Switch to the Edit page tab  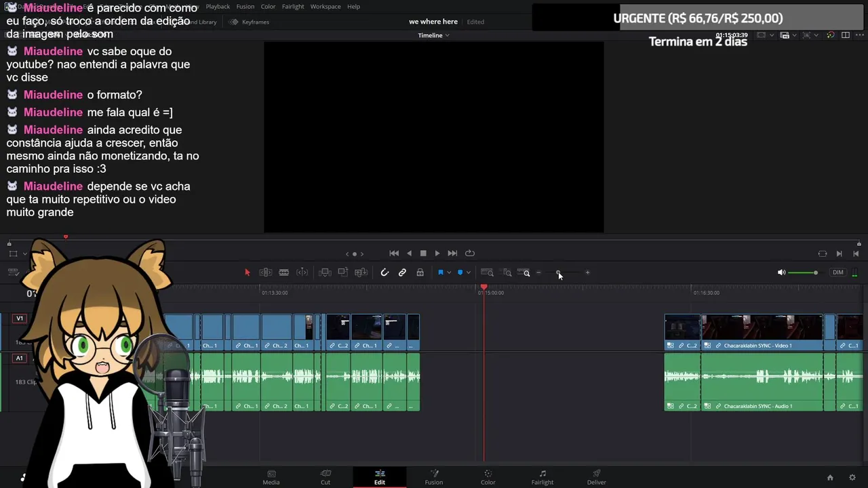(380, 477)
